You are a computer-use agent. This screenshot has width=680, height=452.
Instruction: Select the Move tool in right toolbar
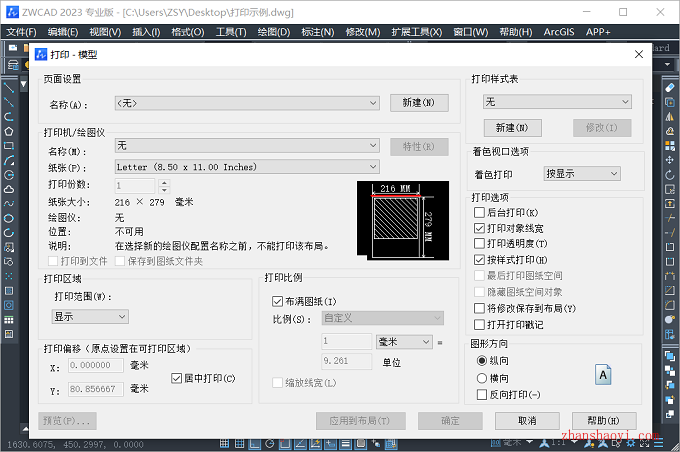point(670,160)
